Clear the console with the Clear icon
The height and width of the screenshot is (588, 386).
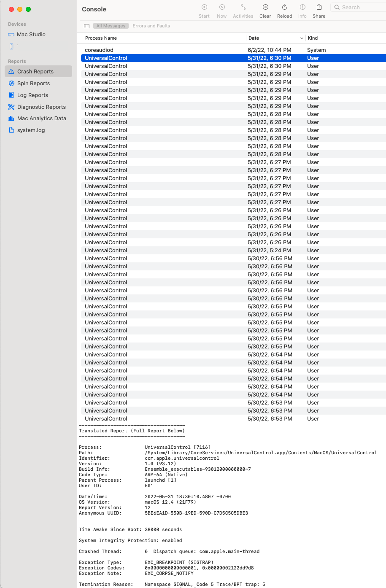click(265, 7)
